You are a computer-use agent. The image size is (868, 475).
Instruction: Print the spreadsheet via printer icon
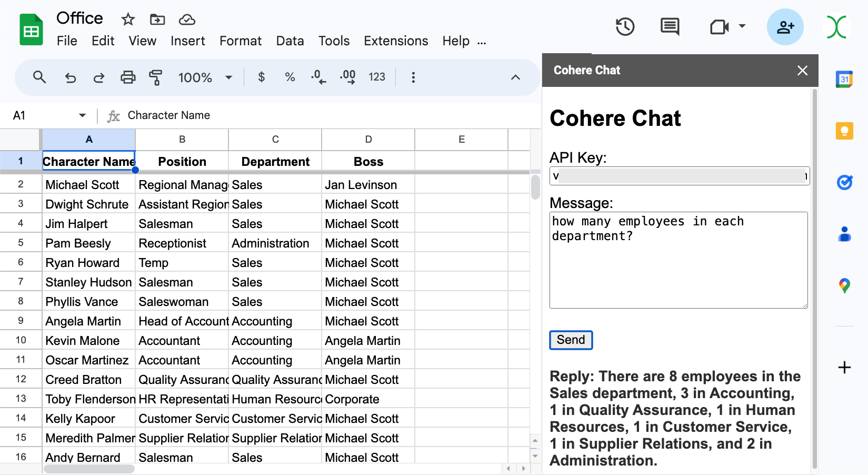coord(128,77)
